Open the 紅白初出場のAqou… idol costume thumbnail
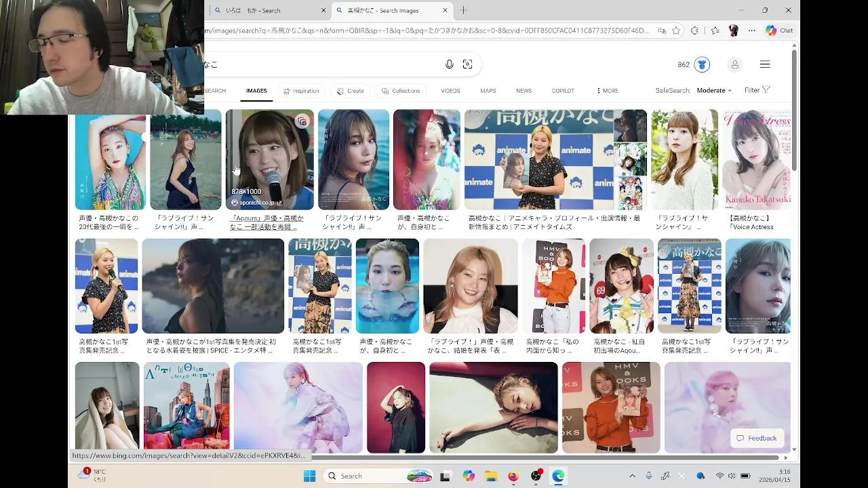 tap(621, 285)
